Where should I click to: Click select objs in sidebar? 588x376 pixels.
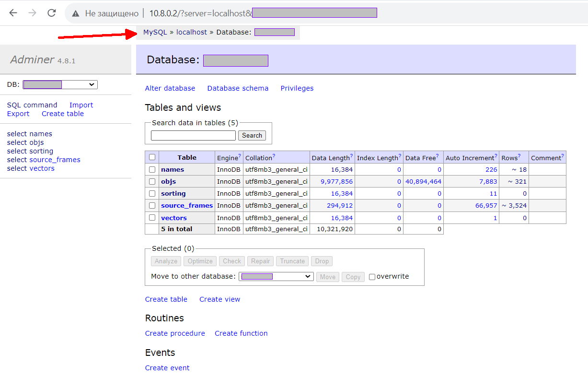[x=25, y=142]
